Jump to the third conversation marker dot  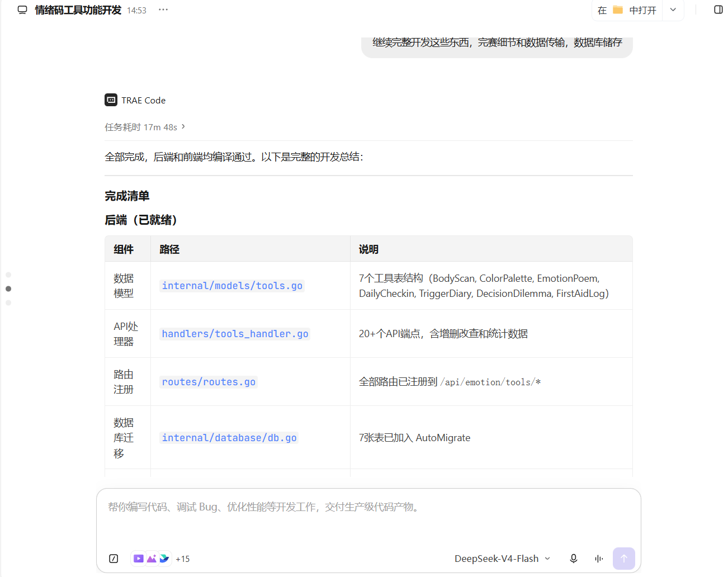[x=8, y=303]
